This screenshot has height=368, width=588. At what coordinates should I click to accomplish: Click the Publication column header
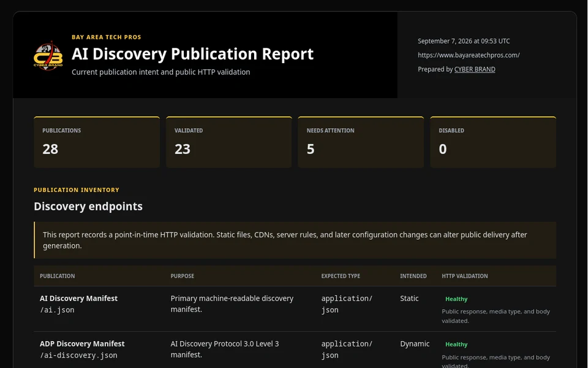coord(58,276)
